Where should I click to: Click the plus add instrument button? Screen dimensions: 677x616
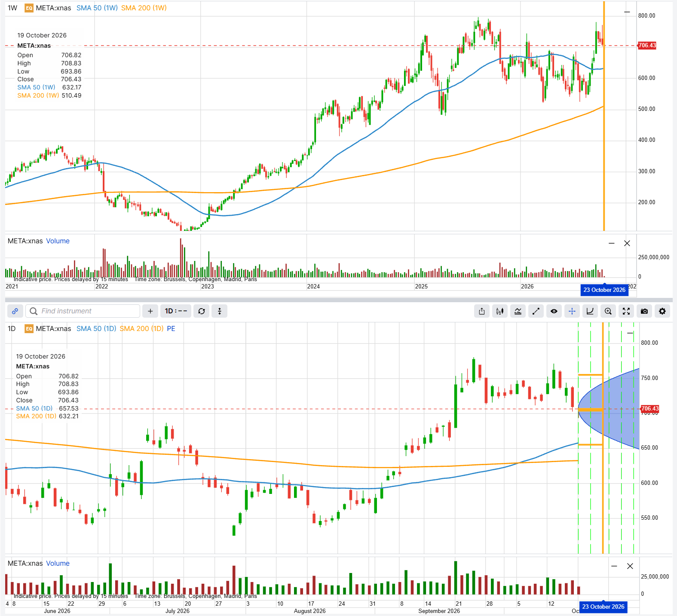(150, 311)
